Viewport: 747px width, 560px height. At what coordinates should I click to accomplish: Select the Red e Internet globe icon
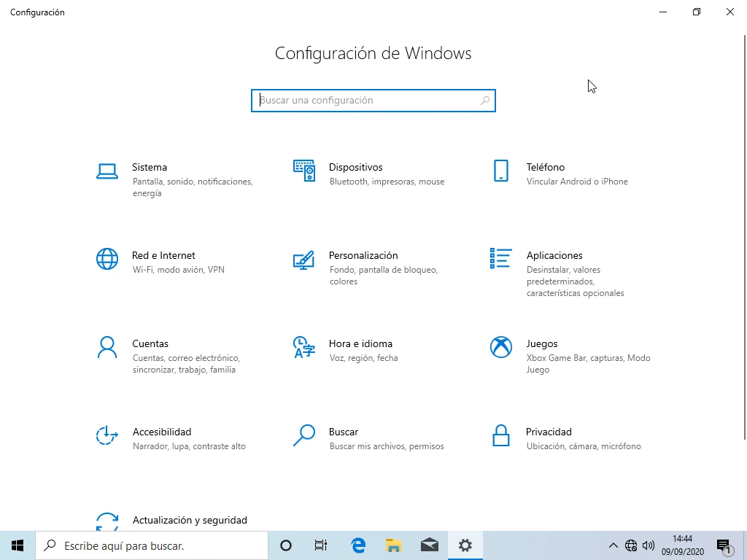pos(107,259)
